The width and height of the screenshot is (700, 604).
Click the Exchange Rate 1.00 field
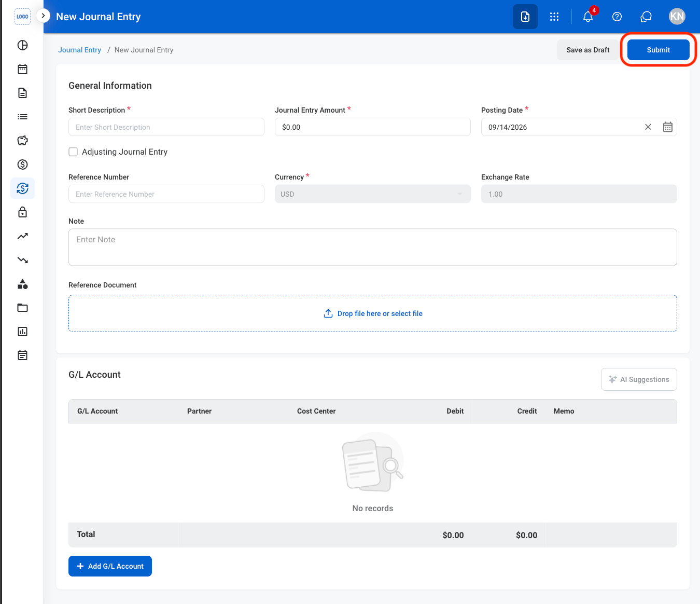click(x=579, y=194)
